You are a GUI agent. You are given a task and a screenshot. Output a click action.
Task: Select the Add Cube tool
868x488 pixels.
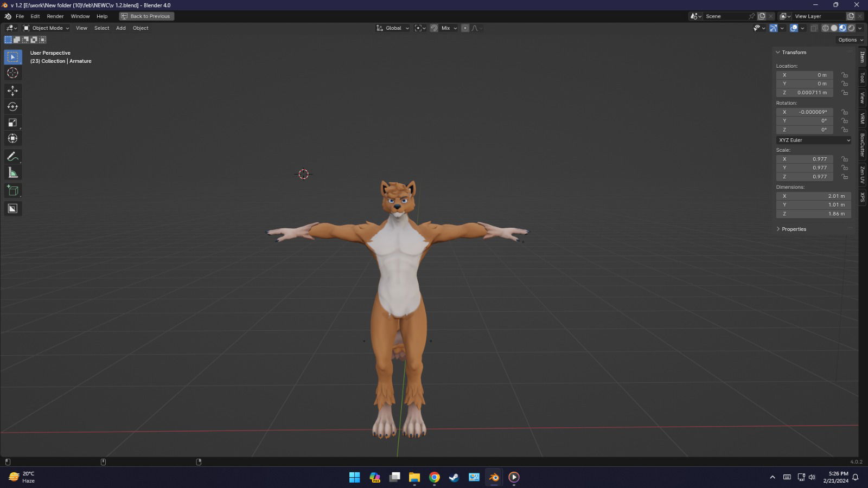point(12,190)
